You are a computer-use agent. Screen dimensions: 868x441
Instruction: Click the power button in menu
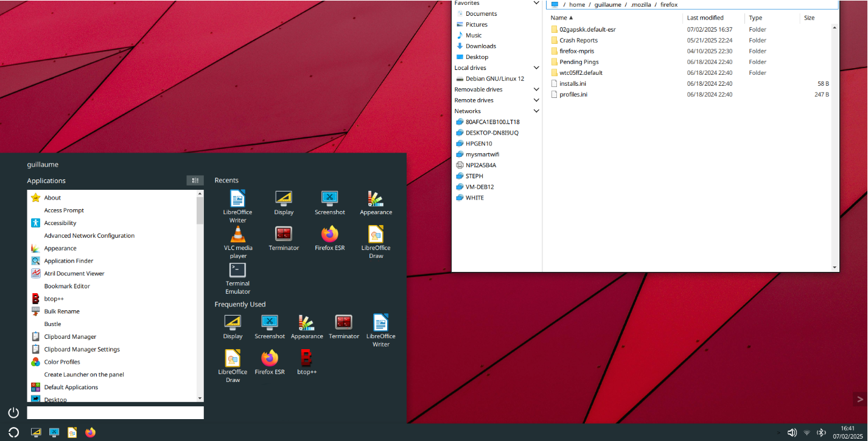13,412
